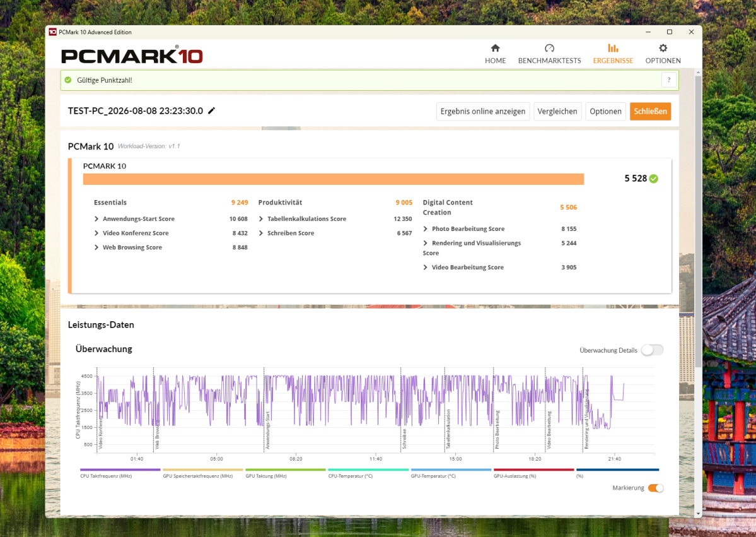Toggle the dark blue (%) legend line
Image resolution: width=756 pixels, height=537 pixels.
tap(618, 469)
